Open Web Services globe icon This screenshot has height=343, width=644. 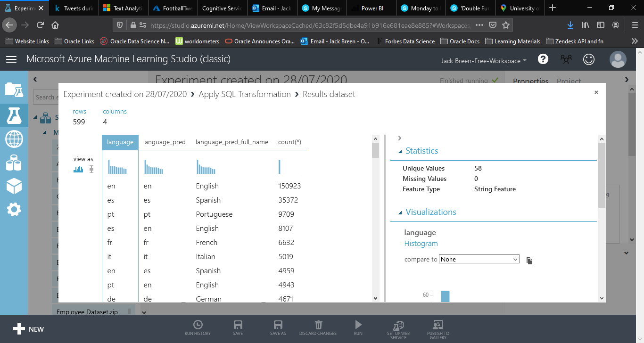click(14, 139)
